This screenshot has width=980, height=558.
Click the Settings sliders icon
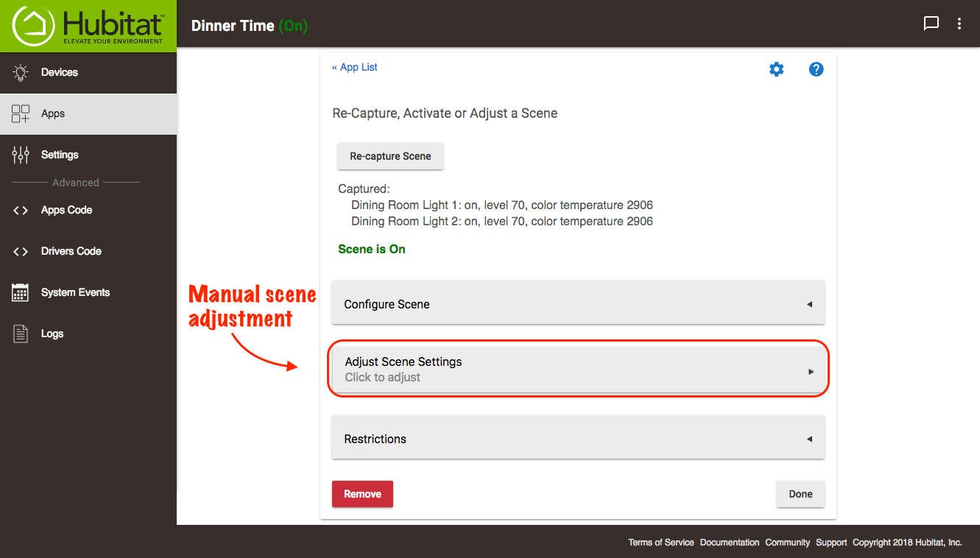pyautogui.click(x=21, y=155)
